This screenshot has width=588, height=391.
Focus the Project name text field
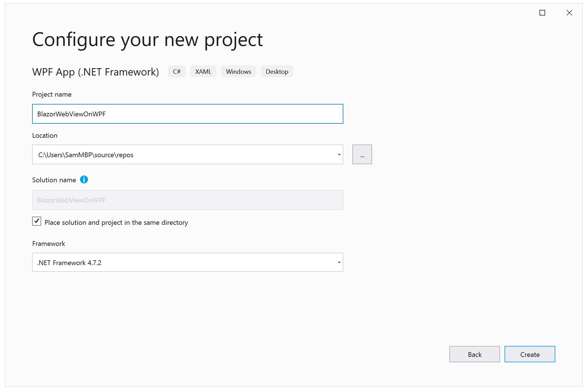click(x=187, y=114)
